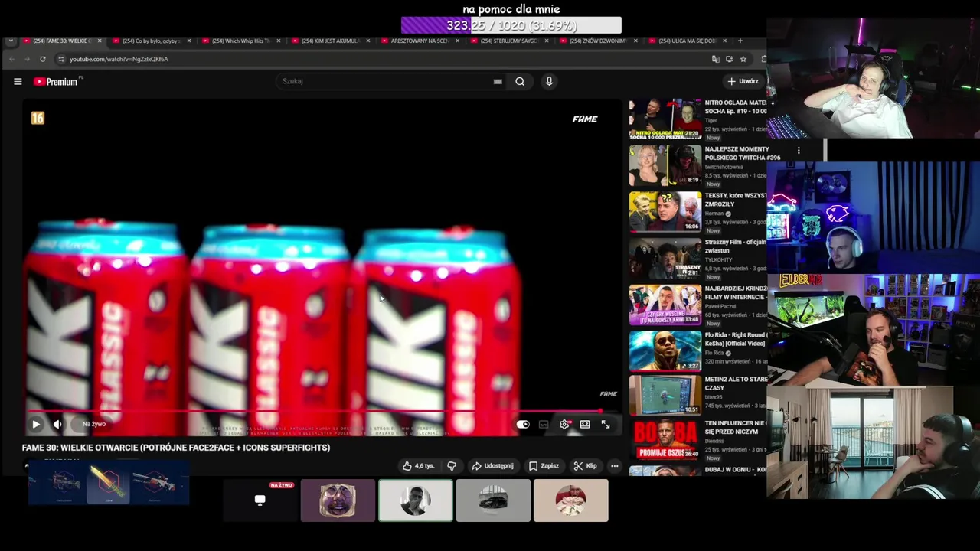Open site information icon in address bar
Screen dimensions: 980x551
pyautogui.click(x=61, y=59)
